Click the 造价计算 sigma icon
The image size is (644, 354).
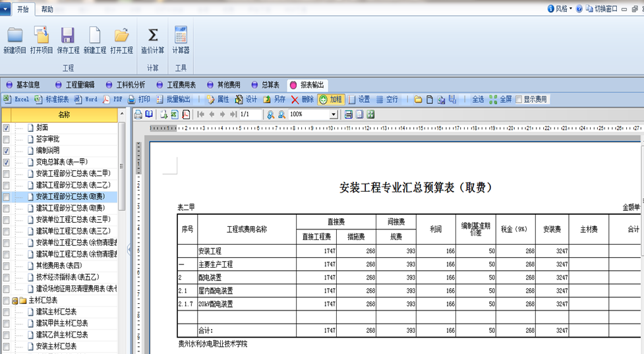click(x=153, y=36)
